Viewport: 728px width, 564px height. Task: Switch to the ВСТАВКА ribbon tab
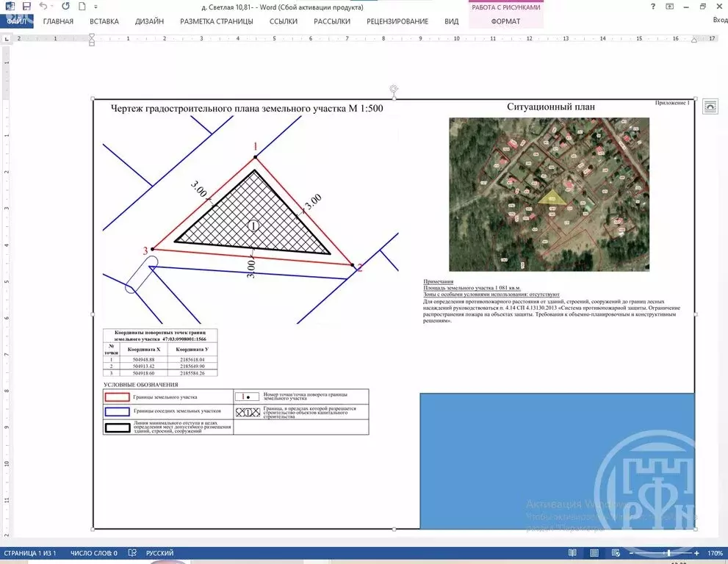click(104, 21)
